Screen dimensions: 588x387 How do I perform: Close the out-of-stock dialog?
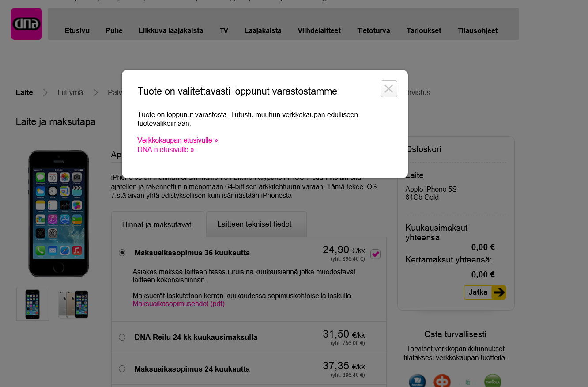tap(389, 89)
